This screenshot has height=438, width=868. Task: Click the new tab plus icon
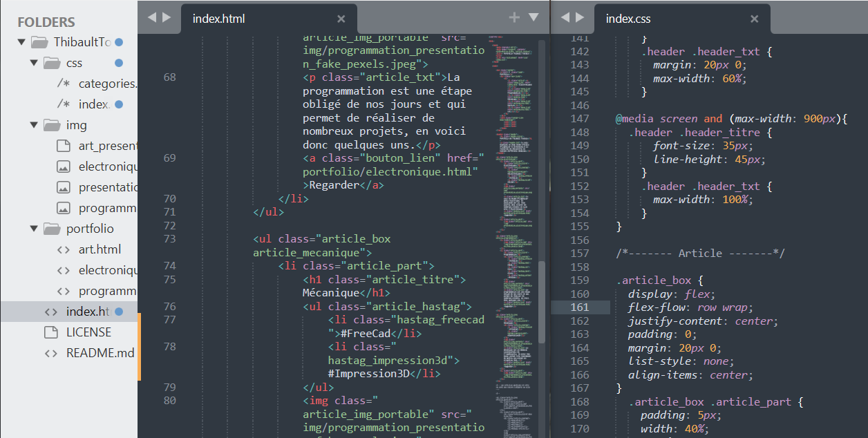tap(514, 18)
